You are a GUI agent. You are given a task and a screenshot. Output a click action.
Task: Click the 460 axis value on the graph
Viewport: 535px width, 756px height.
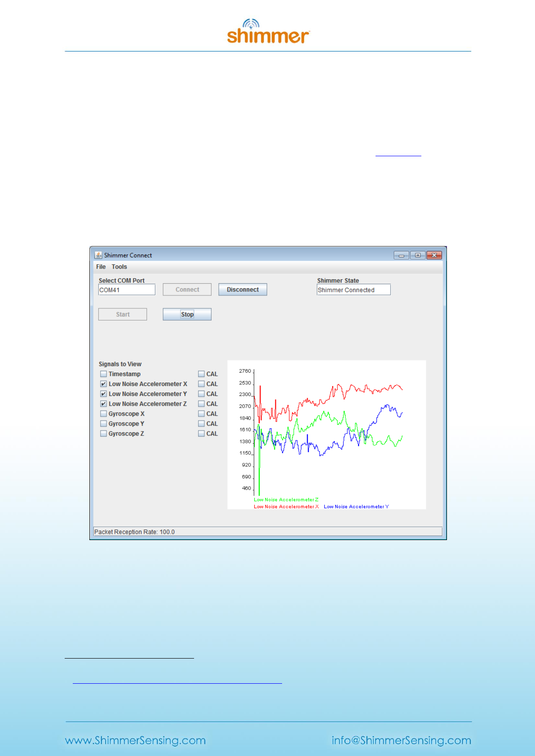pyautogui.click(x=246, y=488)
